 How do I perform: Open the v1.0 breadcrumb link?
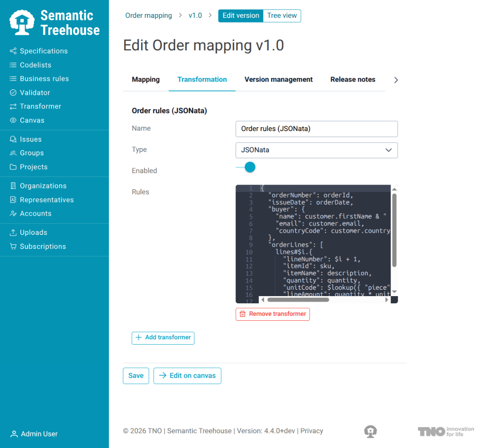pyautogui.click(x=195, y=15)
